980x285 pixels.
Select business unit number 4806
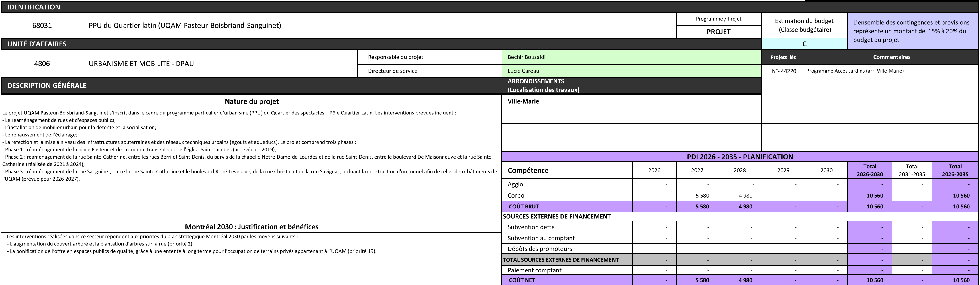coord(42,64)
